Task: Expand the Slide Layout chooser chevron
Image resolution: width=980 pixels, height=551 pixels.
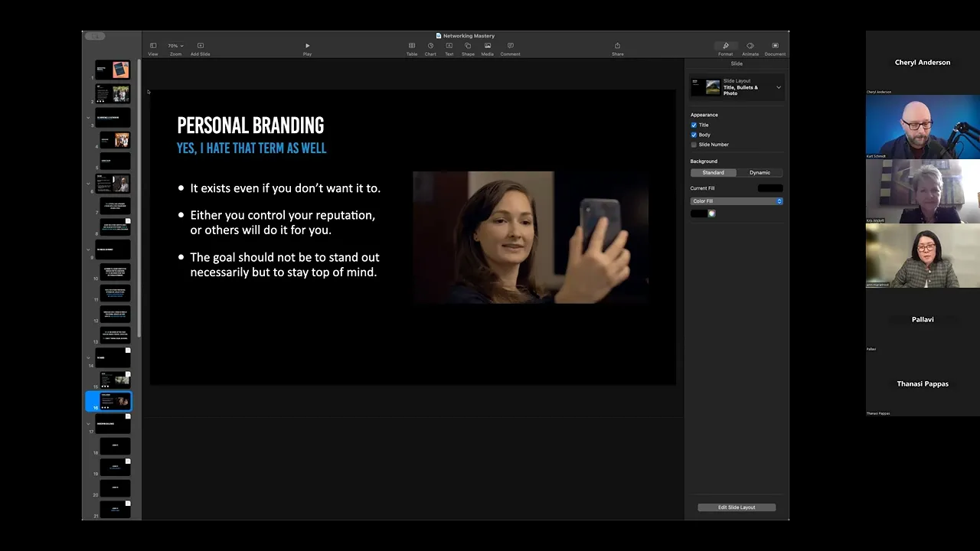Action: [x=779, y=87]
